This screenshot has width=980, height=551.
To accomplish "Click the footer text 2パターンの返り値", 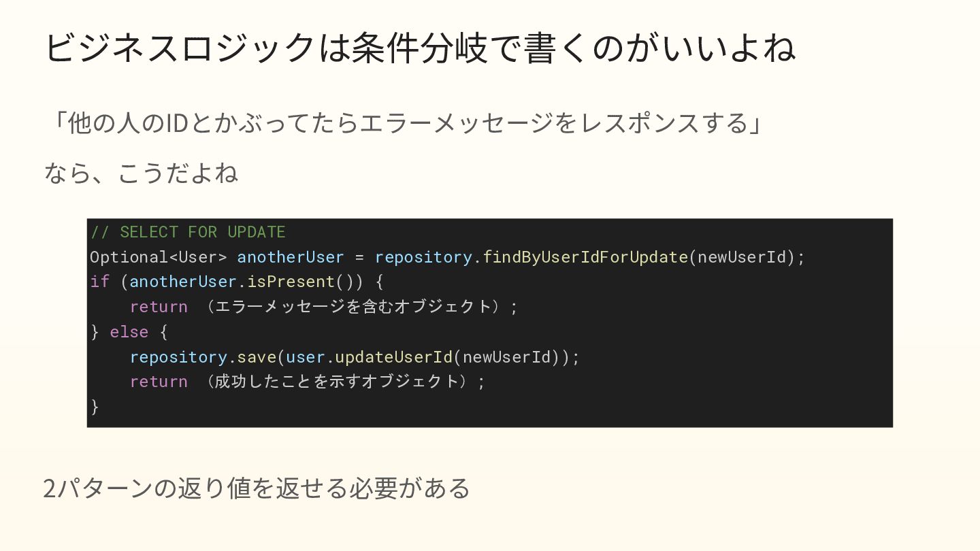I will (257, 488).
